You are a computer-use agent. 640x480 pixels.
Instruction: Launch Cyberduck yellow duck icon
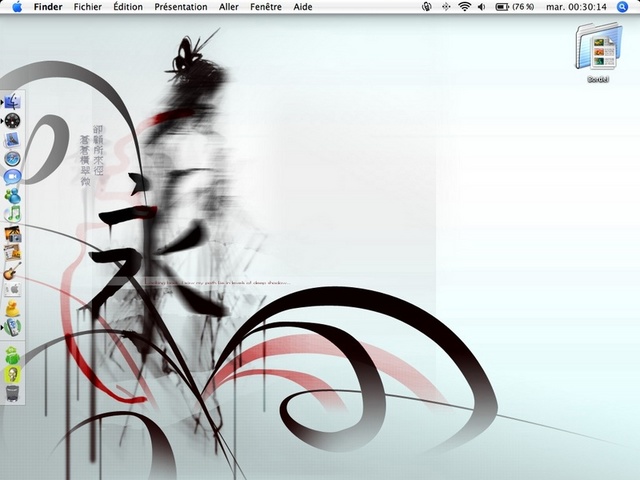pos(13,309)
